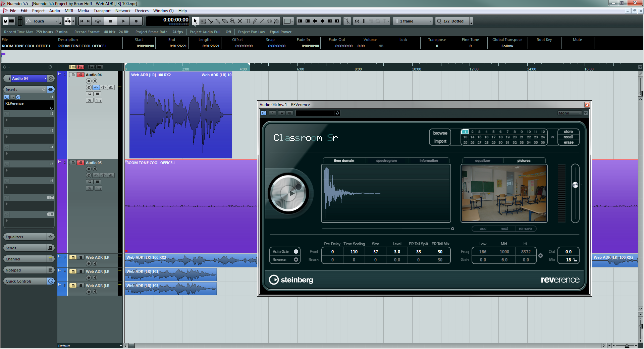
Task: Click the next picture button
Action: point(504,229)
